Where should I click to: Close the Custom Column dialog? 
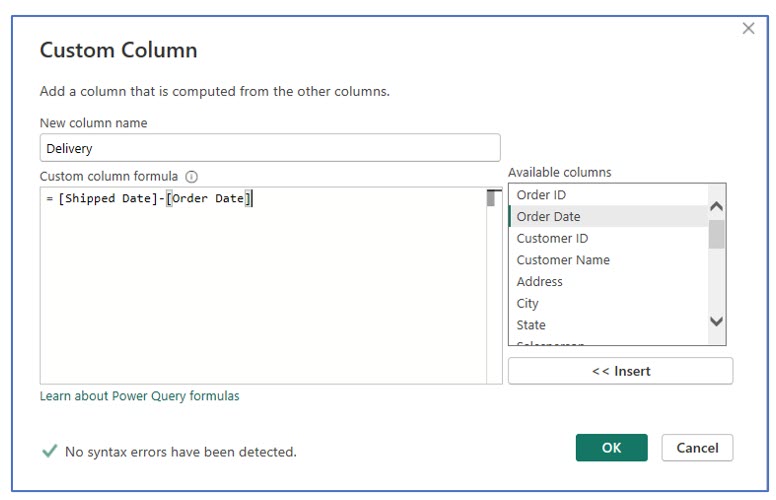(748, 28)
